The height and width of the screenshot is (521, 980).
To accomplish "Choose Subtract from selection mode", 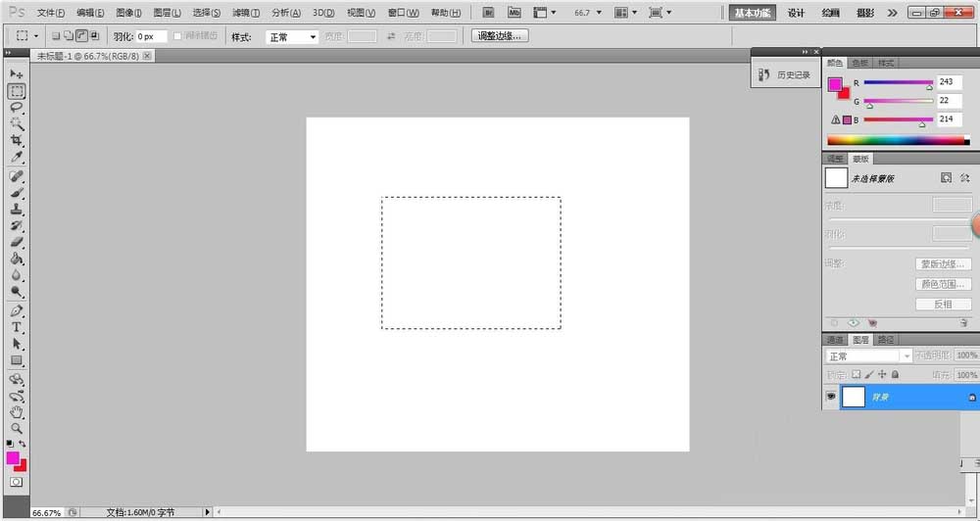I will click(x=81, y=36).
